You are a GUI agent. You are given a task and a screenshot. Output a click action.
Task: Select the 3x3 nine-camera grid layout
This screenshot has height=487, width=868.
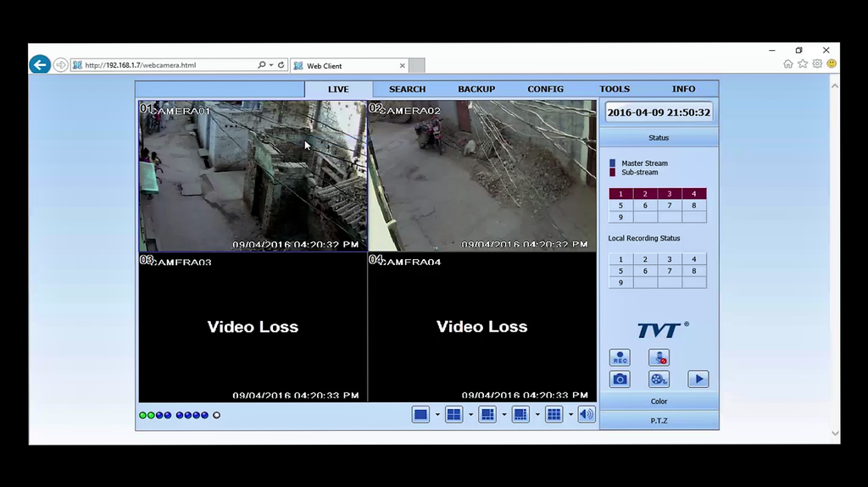tap(554, 414)
